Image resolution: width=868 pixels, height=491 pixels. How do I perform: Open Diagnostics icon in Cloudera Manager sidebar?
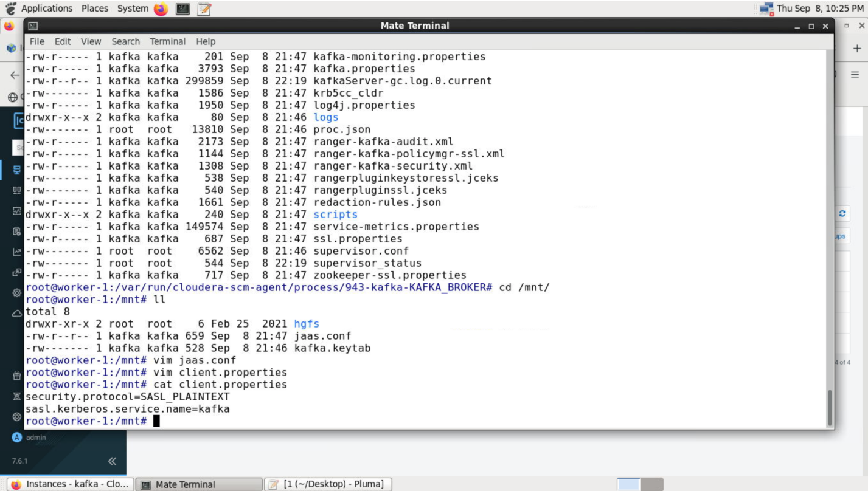(x=17, y=211)
